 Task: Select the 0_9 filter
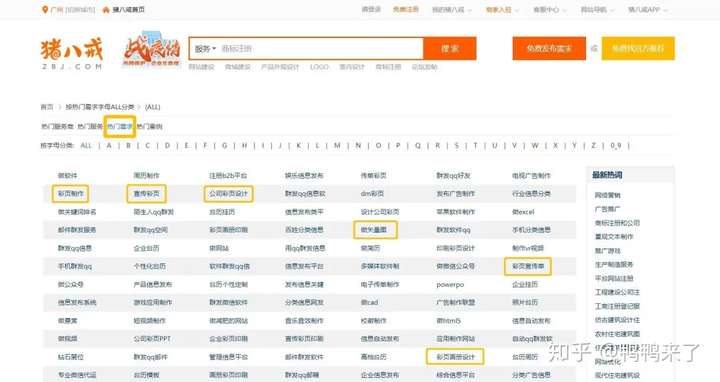pyautogui.click(x=616, y=146)
